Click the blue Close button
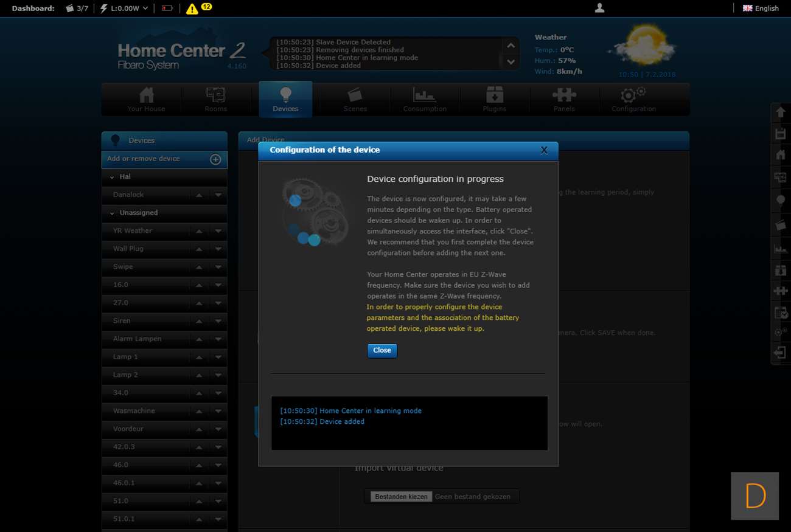The width and height of the screenshot is (791, 532). [382, 351]
